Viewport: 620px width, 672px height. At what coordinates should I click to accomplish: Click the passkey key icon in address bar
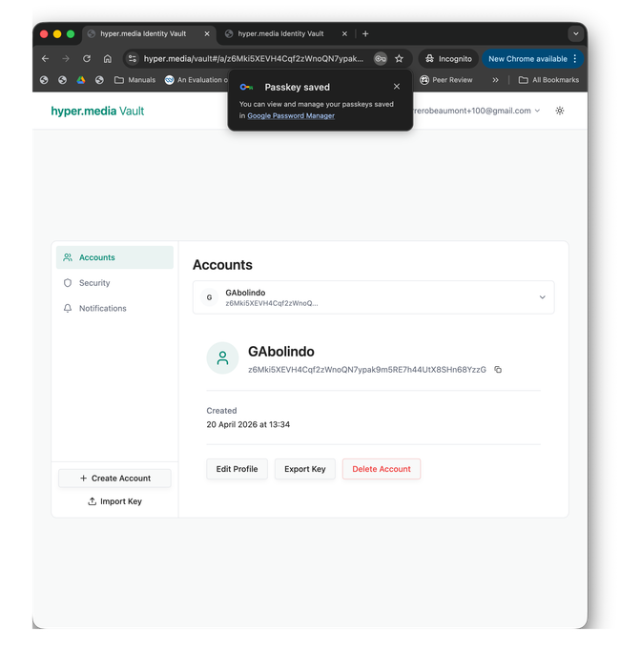[381, 58]
